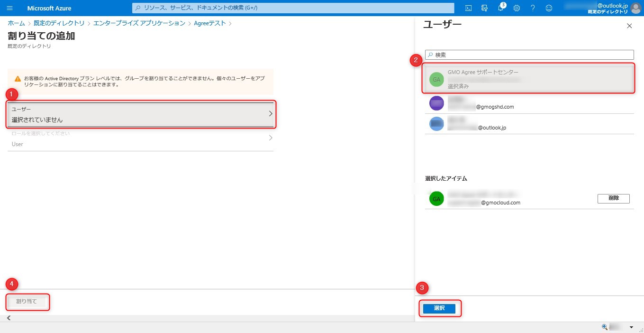Open the zoom level dropdown arrow

click(631, 327)
